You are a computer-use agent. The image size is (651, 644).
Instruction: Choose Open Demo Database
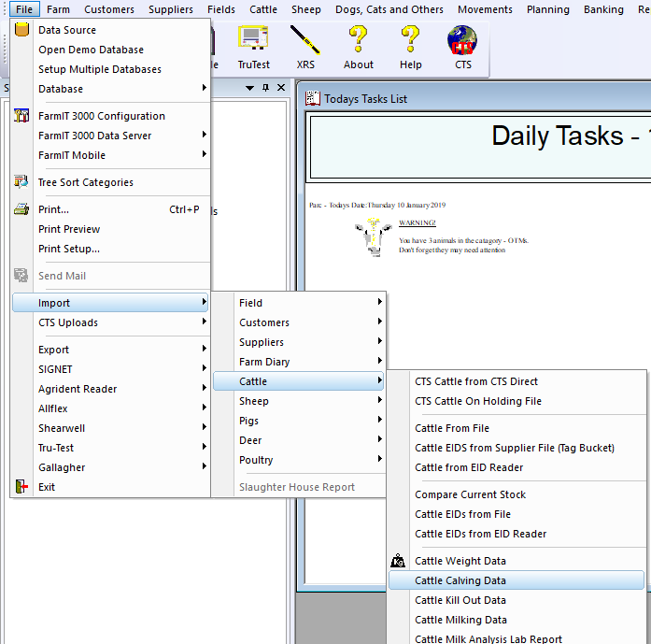pos(110,50)
